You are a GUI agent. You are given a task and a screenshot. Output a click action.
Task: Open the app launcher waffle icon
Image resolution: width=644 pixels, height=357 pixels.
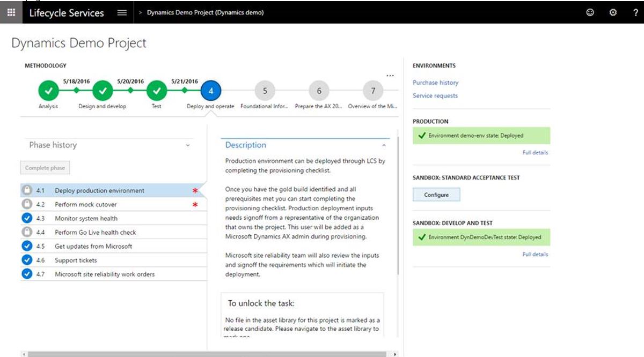tap(11, 12)
